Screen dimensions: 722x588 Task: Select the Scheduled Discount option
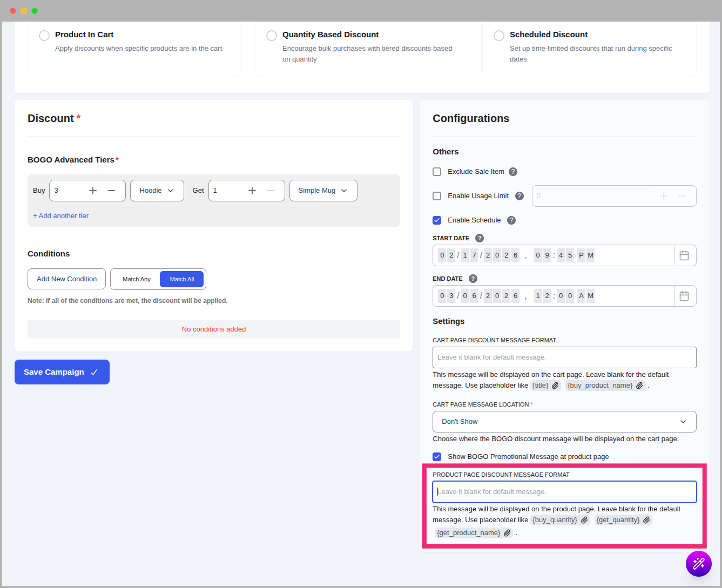pos(499,35)
